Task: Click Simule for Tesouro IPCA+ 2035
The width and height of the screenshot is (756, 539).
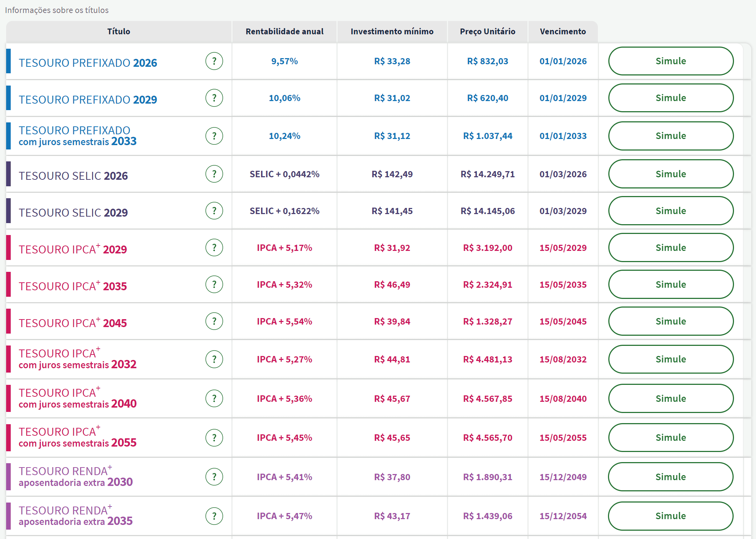Action: (x=671, y=284)
